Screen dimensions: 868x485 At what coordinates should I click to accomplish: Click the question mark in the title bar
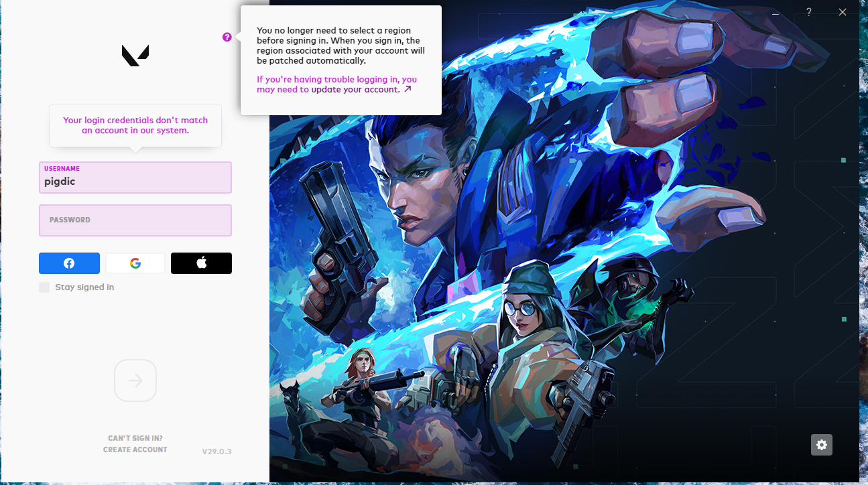tap(809, 12)
